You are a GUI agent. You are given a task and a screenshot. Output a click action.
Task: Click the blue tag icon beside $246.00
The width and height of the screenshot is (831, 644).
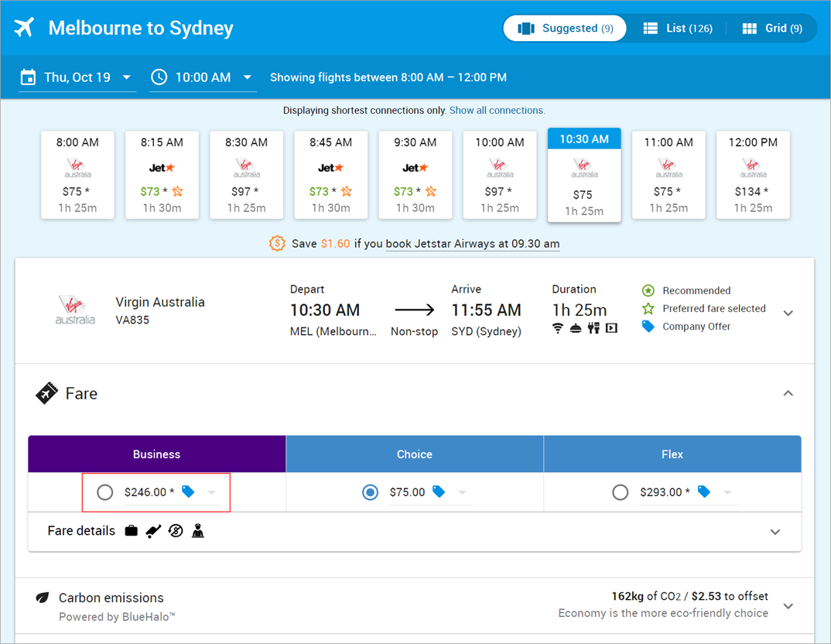[188, 492]
